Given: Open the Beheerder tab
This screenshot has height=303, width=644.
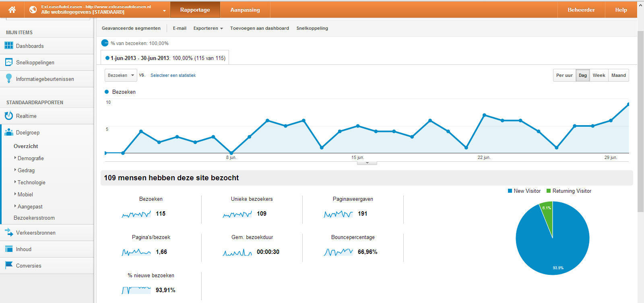Looking at the screenshot, I should (581, 10).
